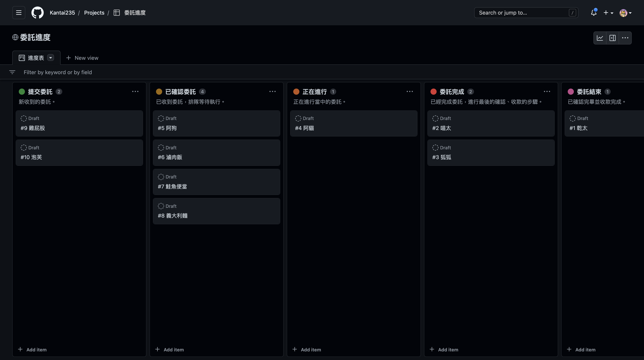Click Draft icon on #7 鮭魚便當 card
This screenshot has width=644, height=360.
pos(161,177)
